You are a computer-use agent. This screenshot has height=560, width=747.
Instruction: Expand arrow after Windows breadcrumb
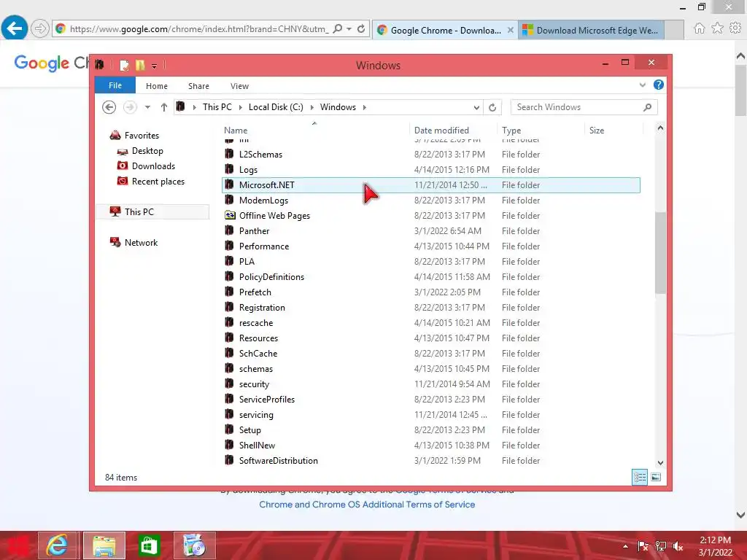[x=365, y=107]
